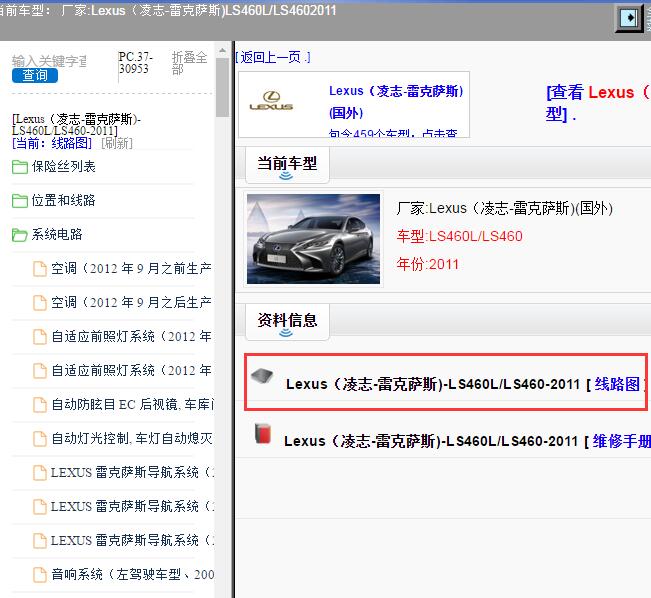This screenshot has height=598, width=651.
Task: Open 空调（2012 年 9 月之前生产 entry
Action: 131,269
